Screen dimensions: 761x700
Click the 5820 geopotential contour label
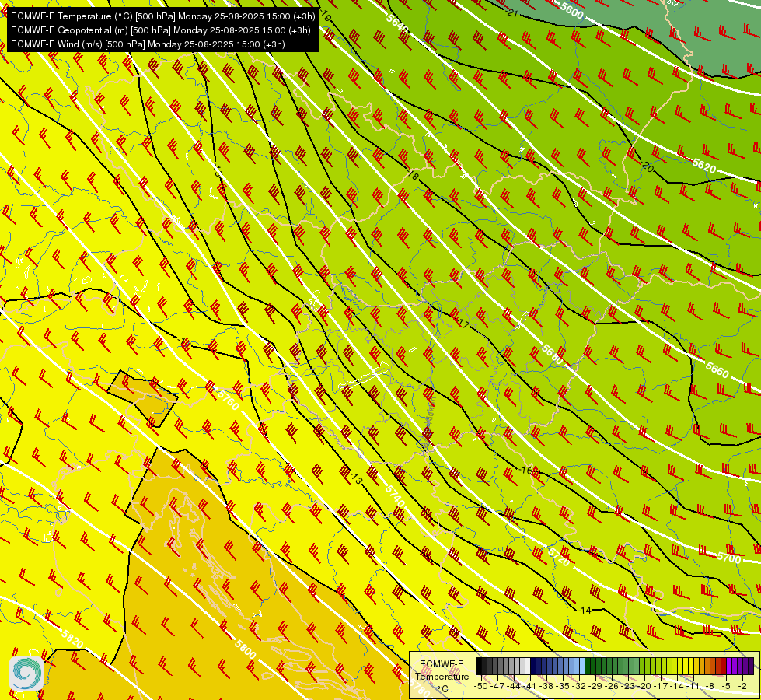click(x=72, y=639)
